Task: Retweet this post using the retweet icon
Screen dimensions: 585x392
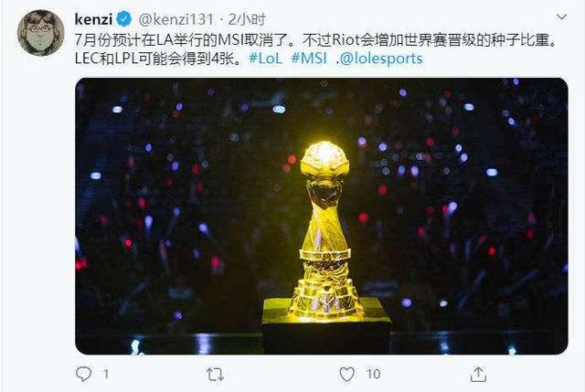Action: (216, 374)
